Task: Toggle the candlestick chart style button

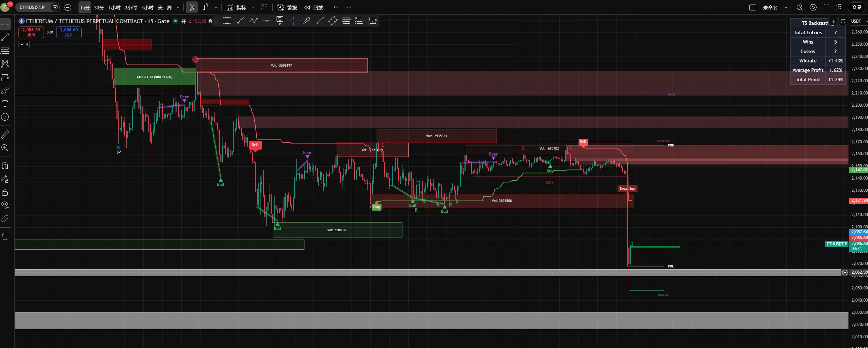Action: coord(192,7)
